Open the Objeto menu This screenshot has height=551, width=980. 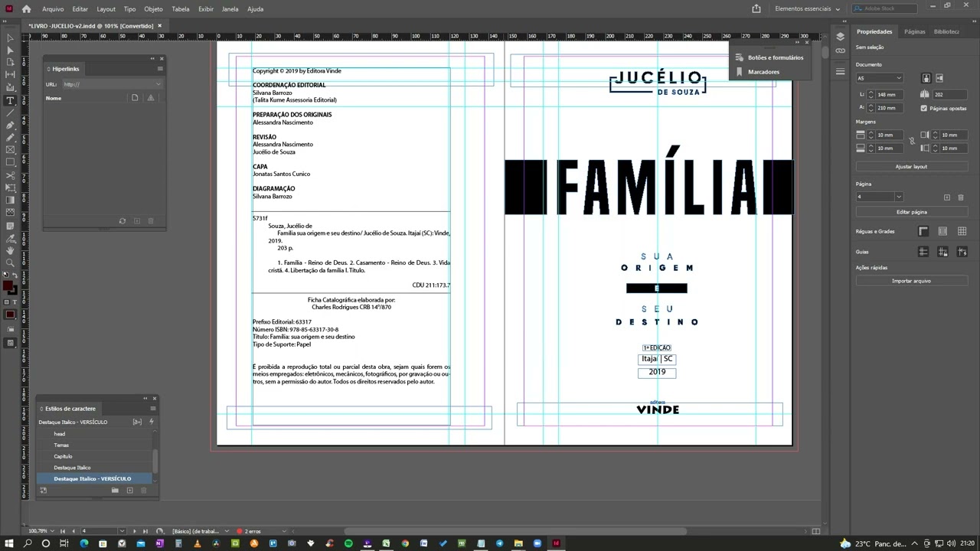153,9
